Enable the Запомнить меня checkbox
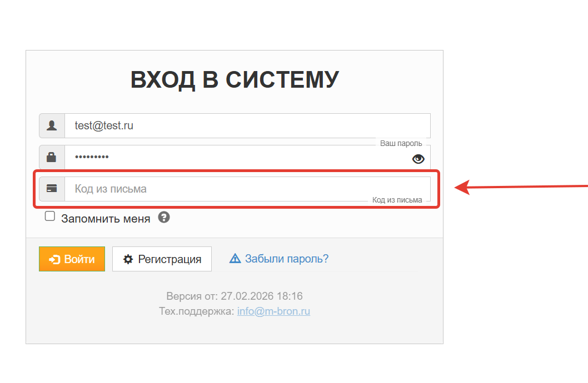This screenshot has height=383, width=588. click(50, 216)
